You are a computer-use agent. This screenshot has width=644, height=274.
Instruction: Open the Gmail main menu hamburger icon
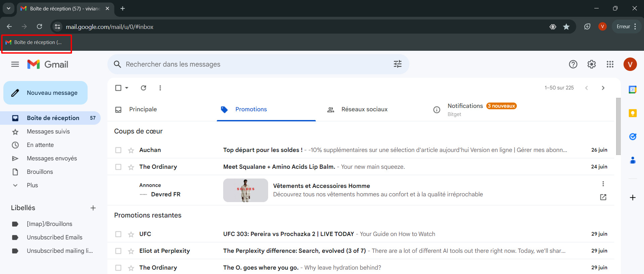point(15,64)
